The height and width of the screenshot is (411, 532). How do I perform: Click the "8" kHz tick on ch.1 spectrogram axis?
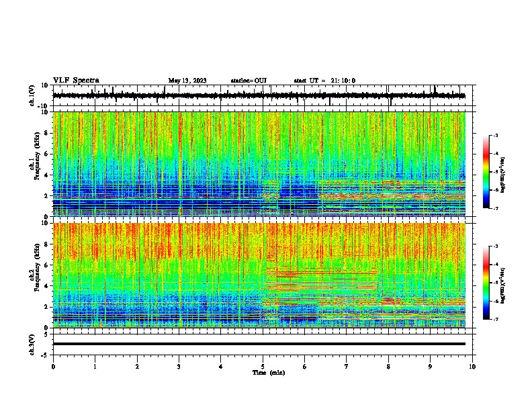(x=47, y=133)
